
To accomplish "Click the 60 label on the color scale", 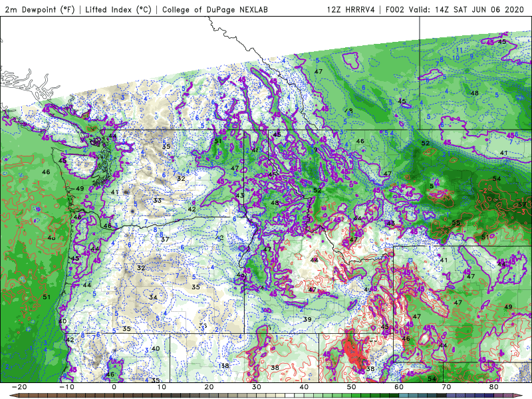I will (x=399, y=387).
